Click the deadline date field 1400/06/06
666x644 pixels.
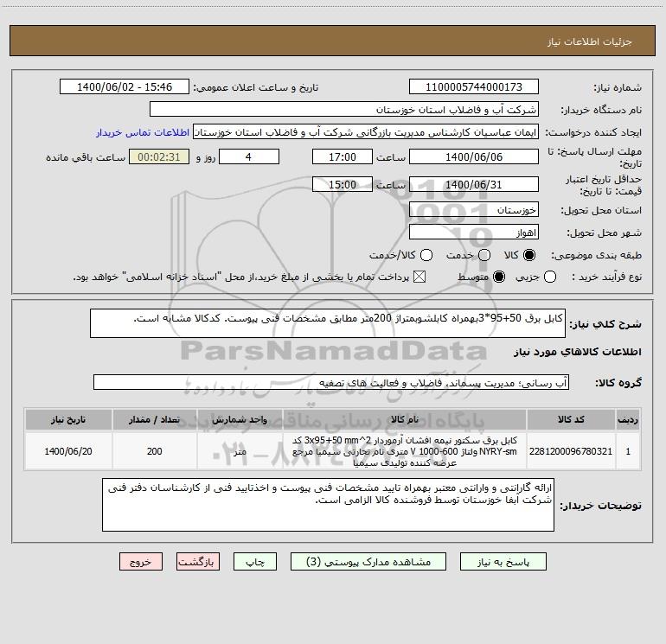pyautogui.click(x=474, y=156)
